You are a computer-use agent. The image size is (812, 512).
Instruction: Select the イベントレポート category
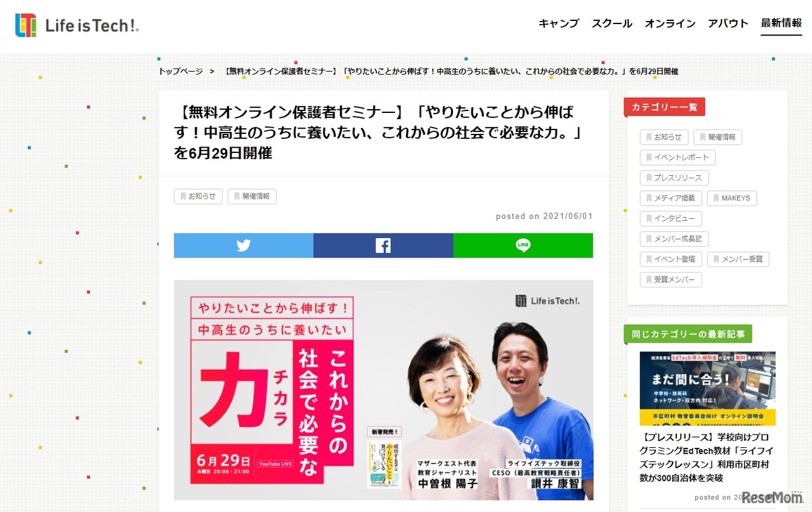coord(678,157)
